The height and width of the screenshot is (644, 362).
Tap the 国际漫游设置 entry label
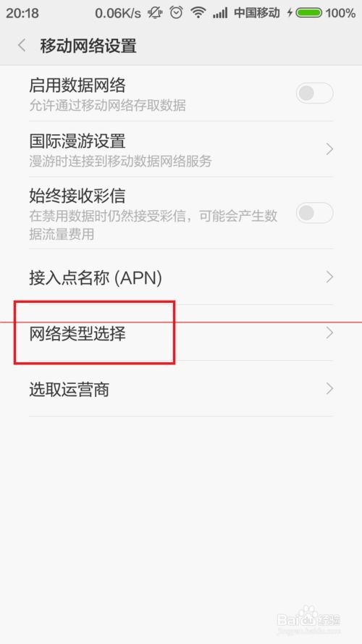point(77,141)
